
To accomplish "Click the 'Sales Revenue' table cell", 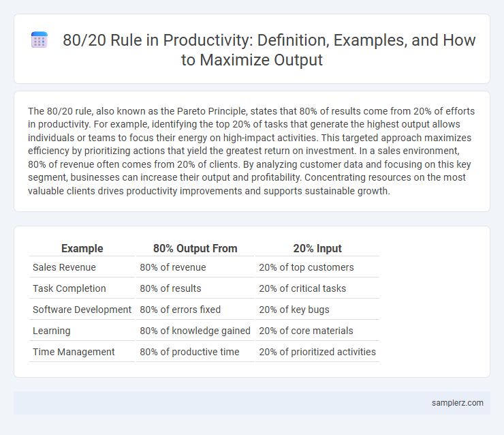I will point(82,267).
